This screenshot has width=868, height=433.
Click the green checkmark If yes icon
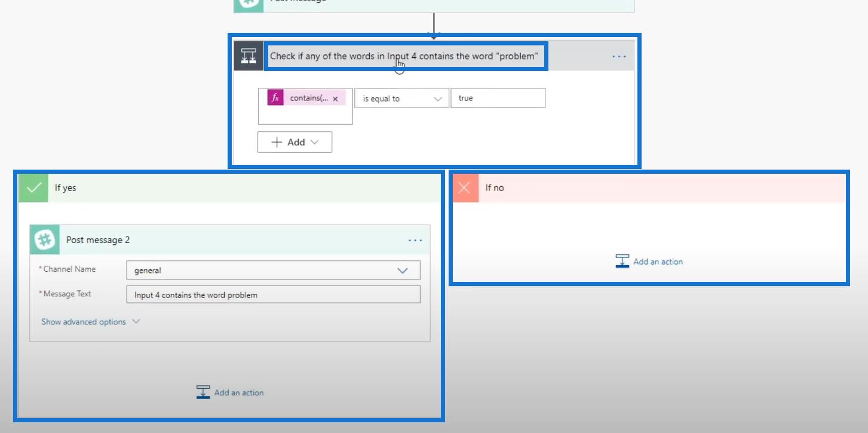(x=33, y=188)
